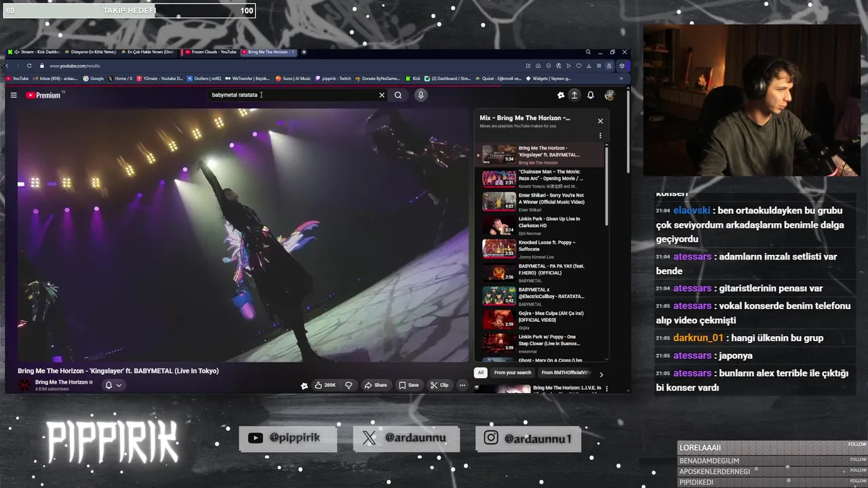Open browser search icon in title bar
The width and height of the screenshot is (868, 488).
[588, 52]
